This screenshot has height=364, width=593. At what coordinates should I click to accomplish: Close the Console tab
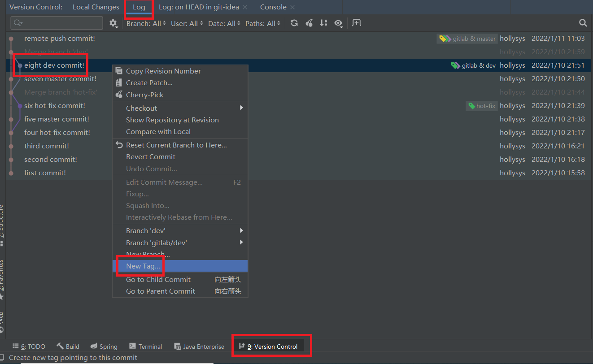(x=292, y=7)
